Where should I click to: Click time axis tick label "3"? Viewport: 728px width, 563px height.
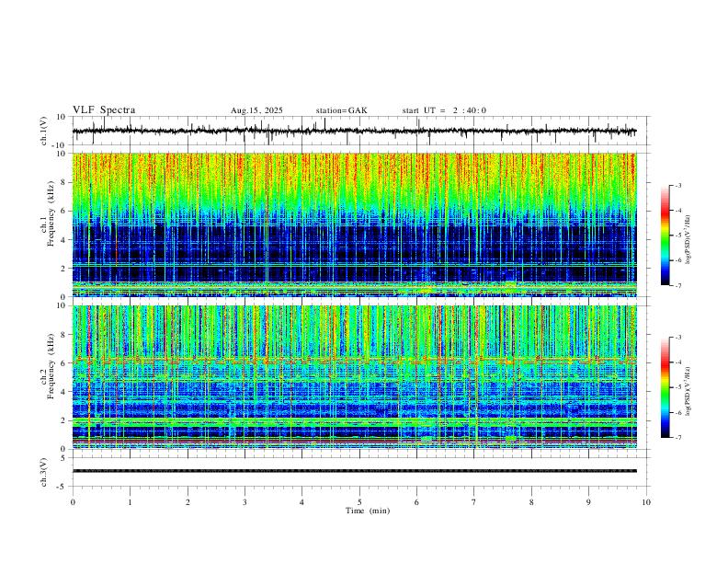coord(245,502)
